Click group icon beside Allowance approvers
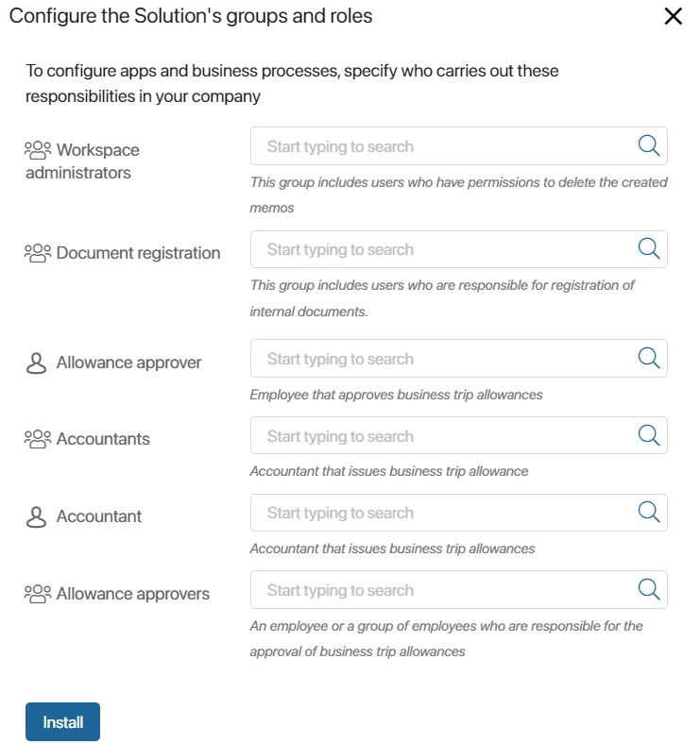Viewport: 700px width, 743px height. (38, 594)
